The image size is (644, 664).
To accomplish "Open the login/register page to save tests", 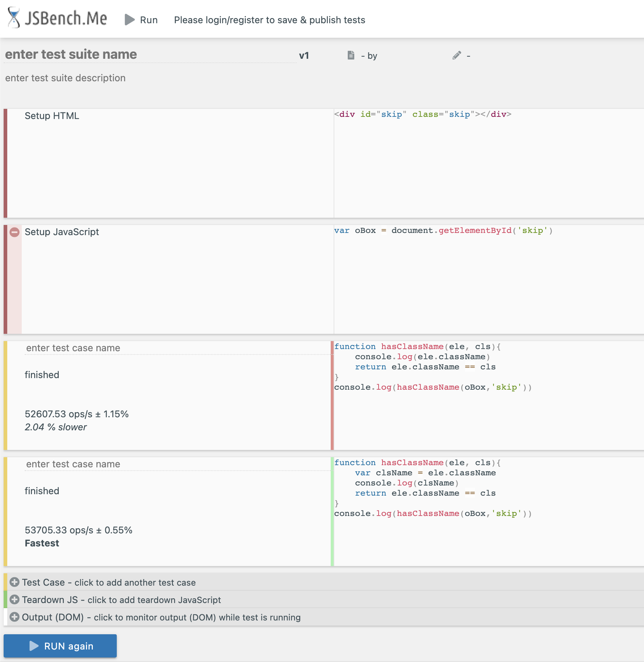I will tap(270, 20).
